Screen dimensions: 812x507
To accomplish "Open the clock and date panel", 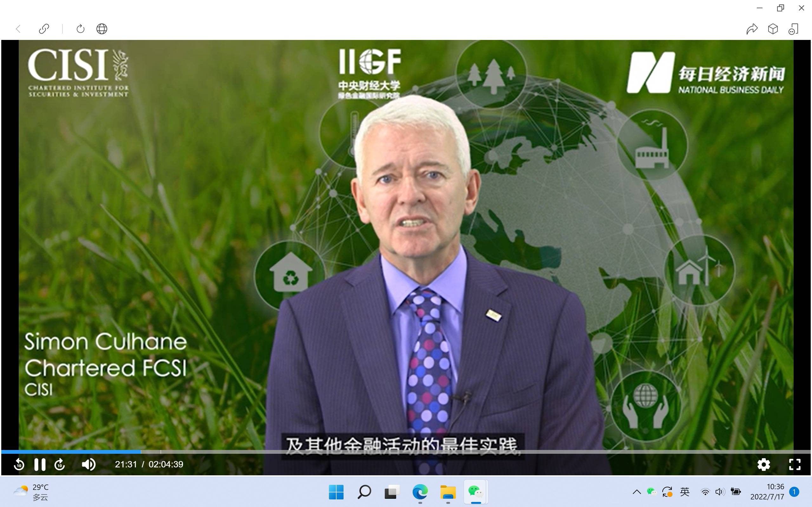I will 767,491.
